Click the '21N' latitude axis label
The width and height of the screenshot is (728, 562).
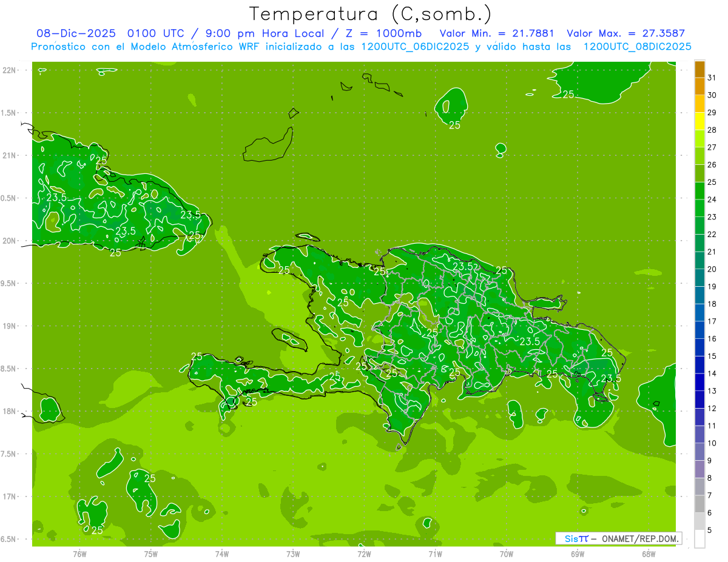click(10, 155)
